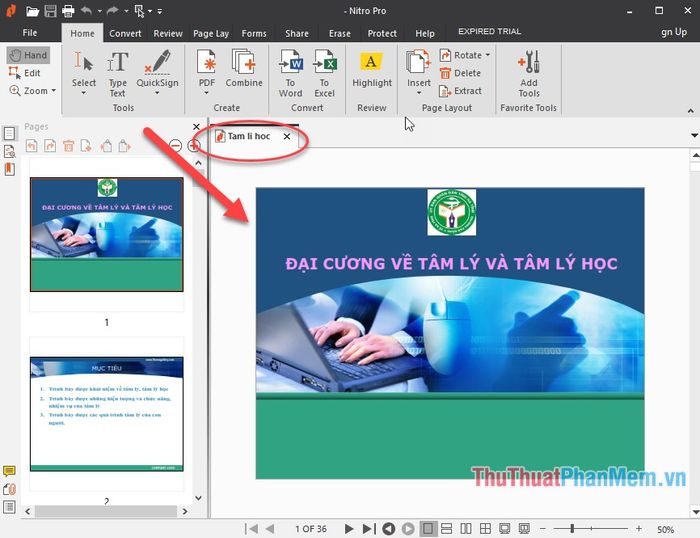Viewport: 700px width, 538px height.
Task: Activate the Highlight tool
Action: tap(372, 69)
